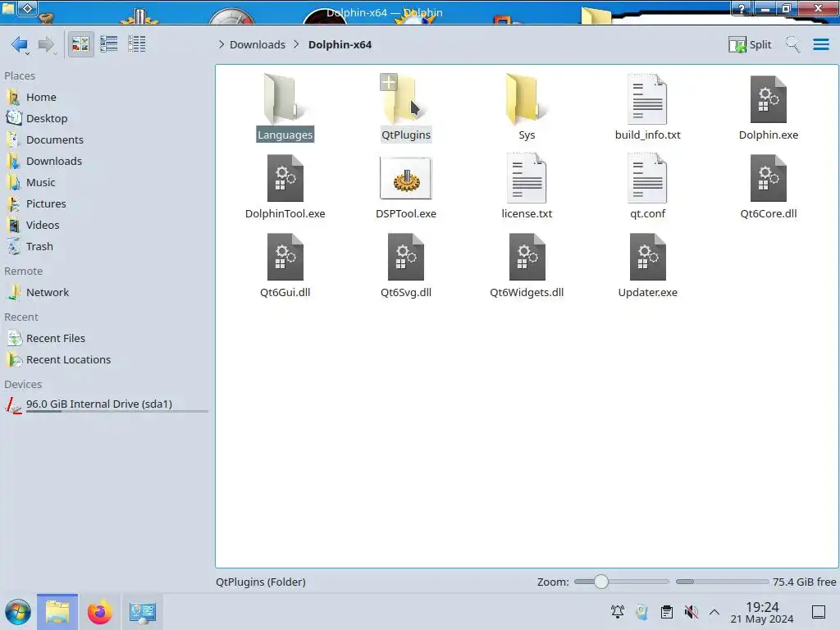Open the clipboard tray icon
This screenshot has width=840, height=630.
tap(666, 611)
